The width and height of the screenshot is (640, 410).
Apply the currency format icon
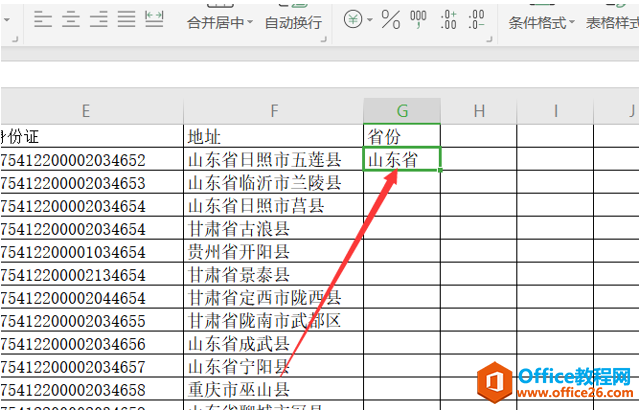coord(353,19)
